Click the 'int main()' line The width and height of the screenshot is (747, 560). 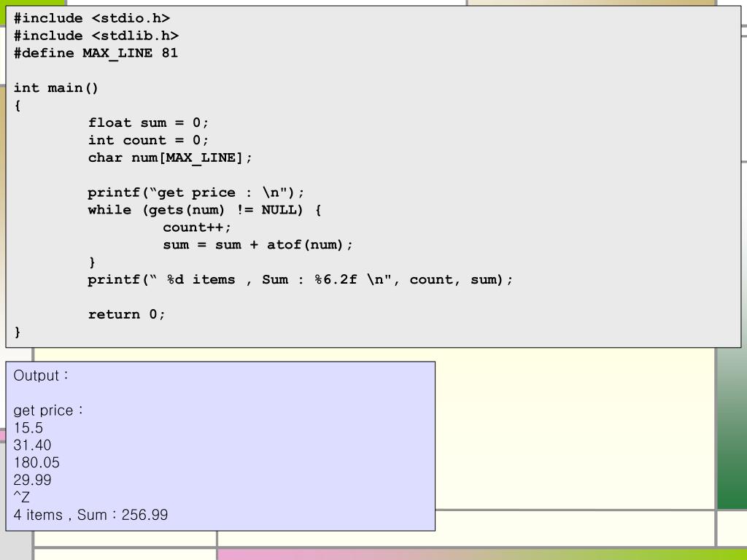pyautogui.click(x=55, y=88)
